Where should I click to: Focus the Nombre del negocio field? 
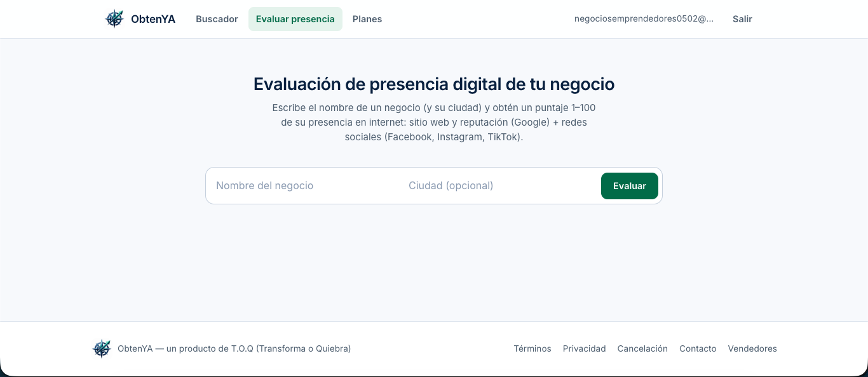(306, 186)
